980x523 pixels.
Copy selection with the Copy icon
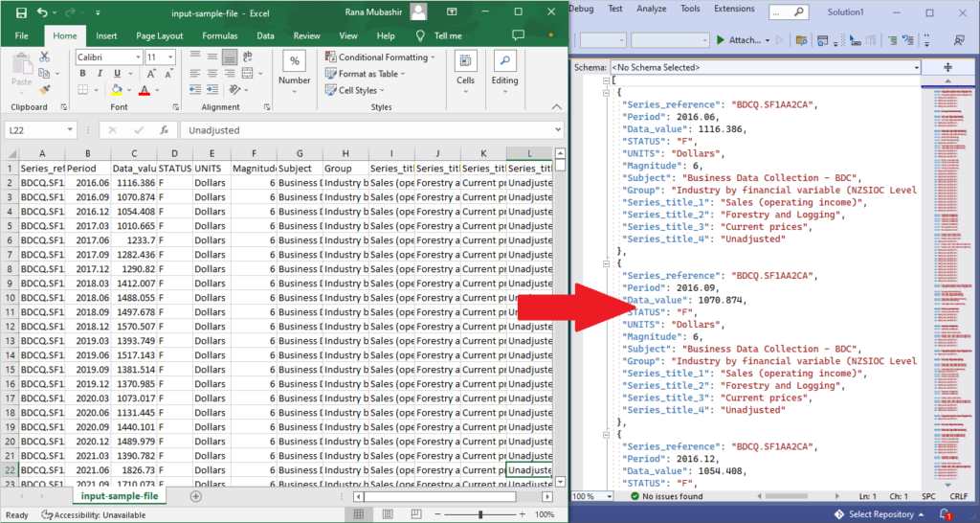[44, 73]
